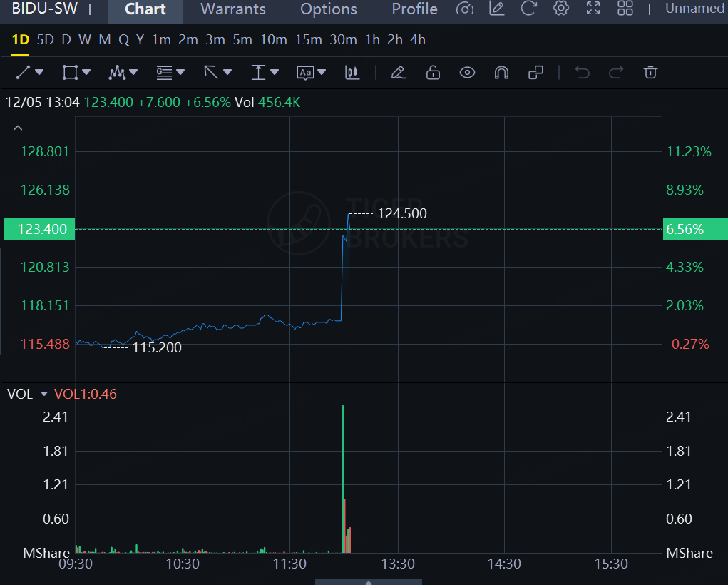Click the 115.200 low price label
This screenshot has width=728, height=585.
click(157, 347)
